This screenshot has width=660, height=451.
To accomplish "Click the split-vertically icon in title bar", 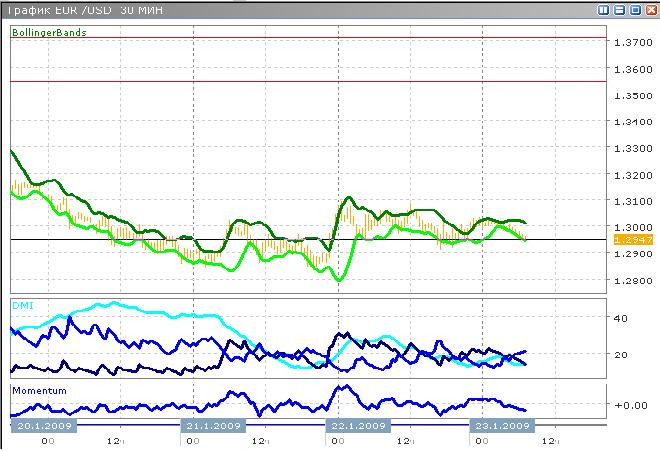I will [x=604, y=9].
